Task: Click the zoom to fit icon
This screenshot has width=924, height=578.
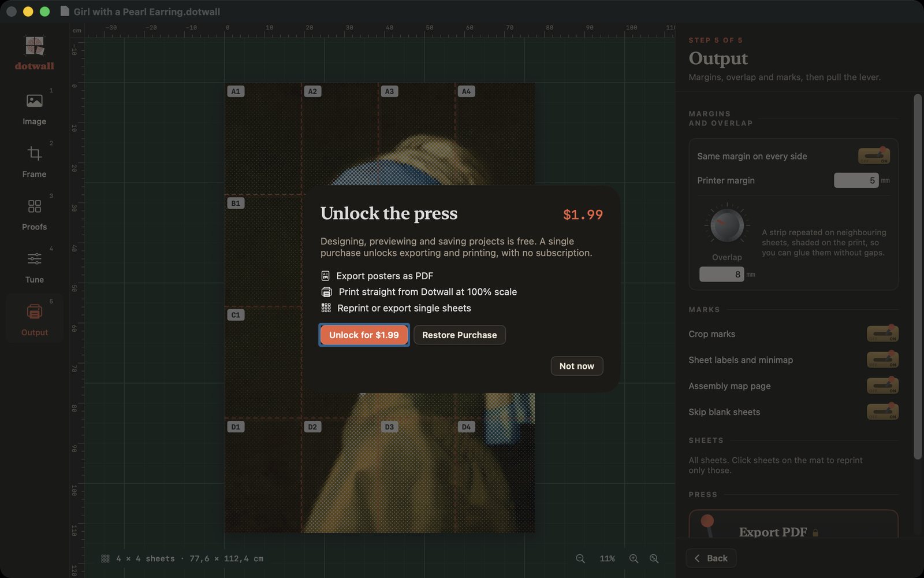Action: coord(654,558)
